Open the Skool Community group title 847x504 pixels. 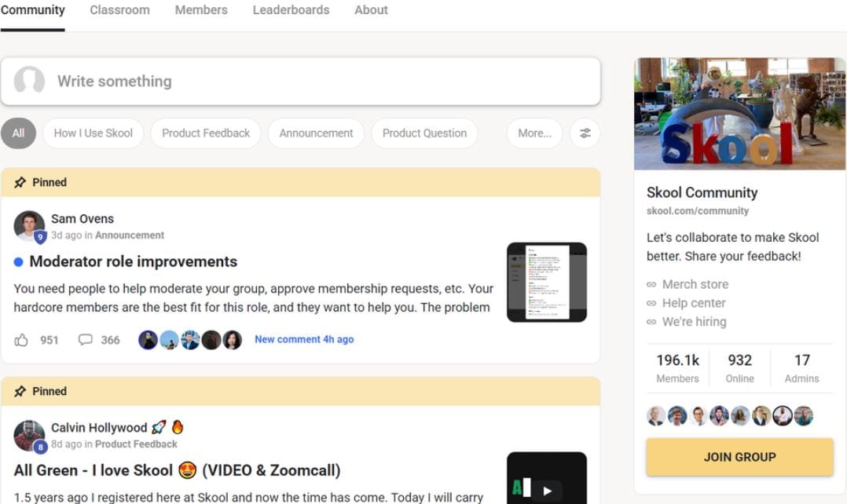702,192
